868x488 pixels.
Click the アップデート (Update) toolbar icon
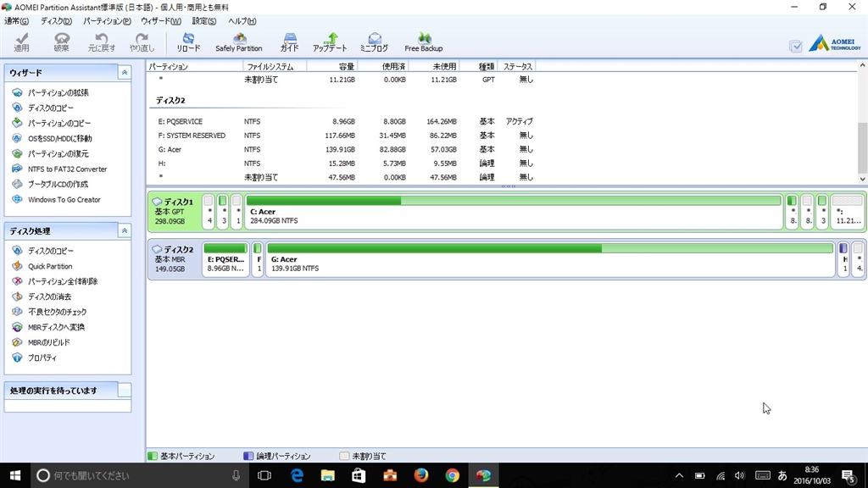click(x=330, y=42)
